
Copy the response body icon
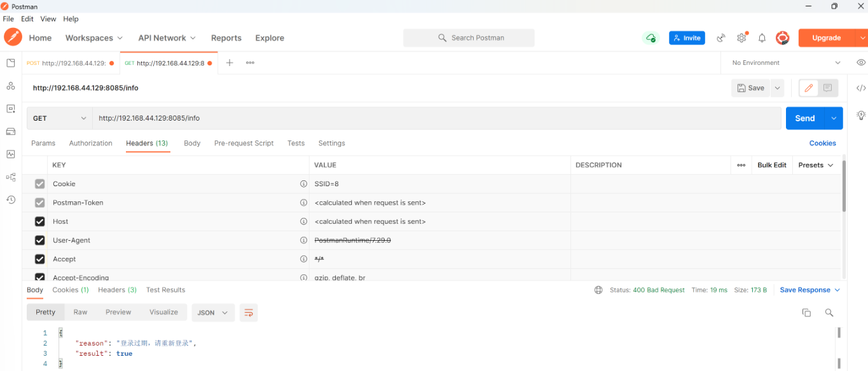click(x=806, y=313)
